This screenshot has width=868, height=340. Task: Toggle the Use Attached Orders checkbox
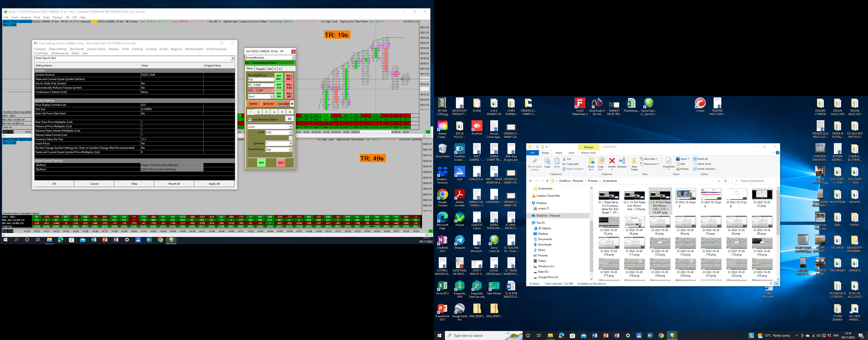click(x=250, y=120)
